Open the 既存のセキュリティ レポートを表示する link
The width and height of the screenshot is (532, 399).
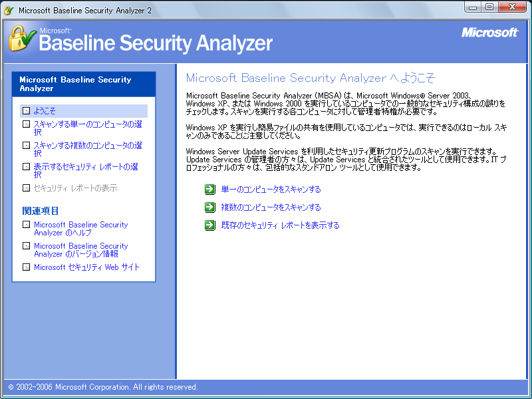click(280, 225)
